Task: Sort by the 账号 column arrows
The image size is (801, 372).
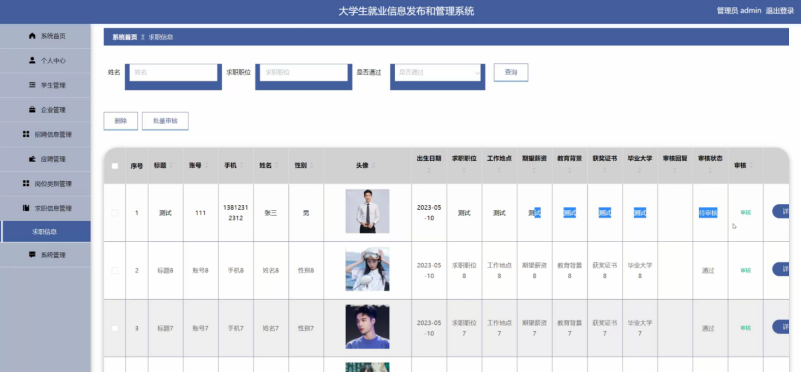Action: 206,166
